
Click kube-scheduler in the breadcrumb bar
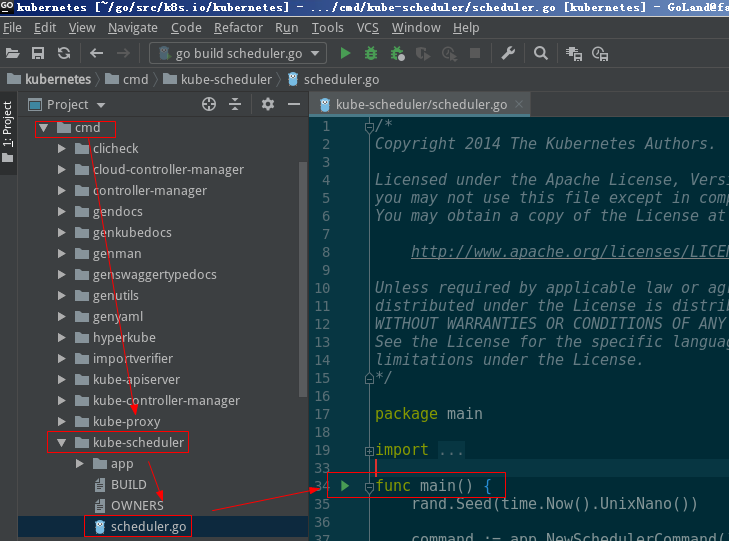(x=217, y=79)
